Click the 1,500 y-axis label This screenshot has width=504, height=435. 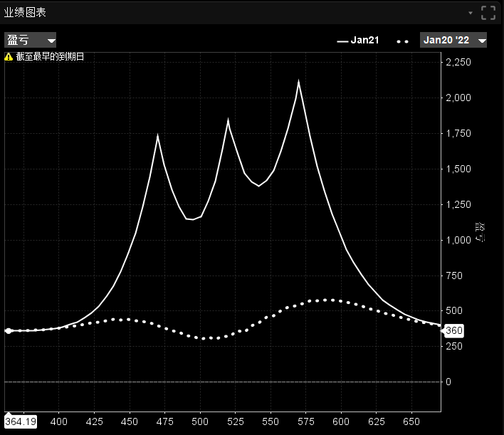pyautogui.click(x=458, y=169)
